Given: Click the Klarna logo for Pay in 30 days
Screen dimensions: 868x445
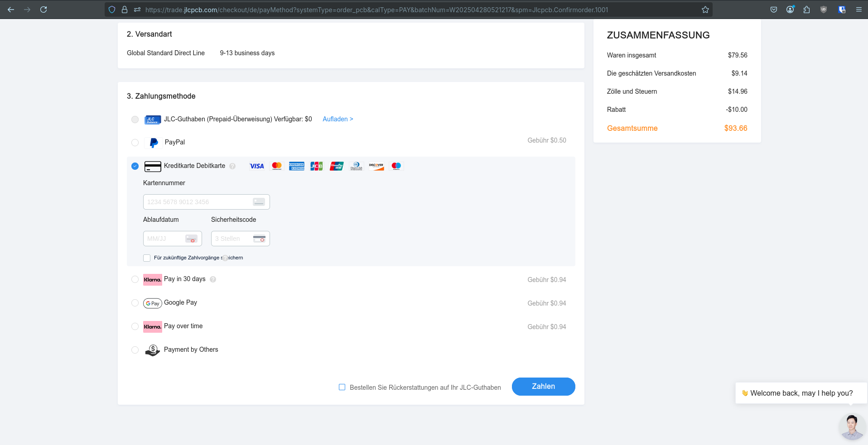Looking at the screenshot, I should [153, 280].
